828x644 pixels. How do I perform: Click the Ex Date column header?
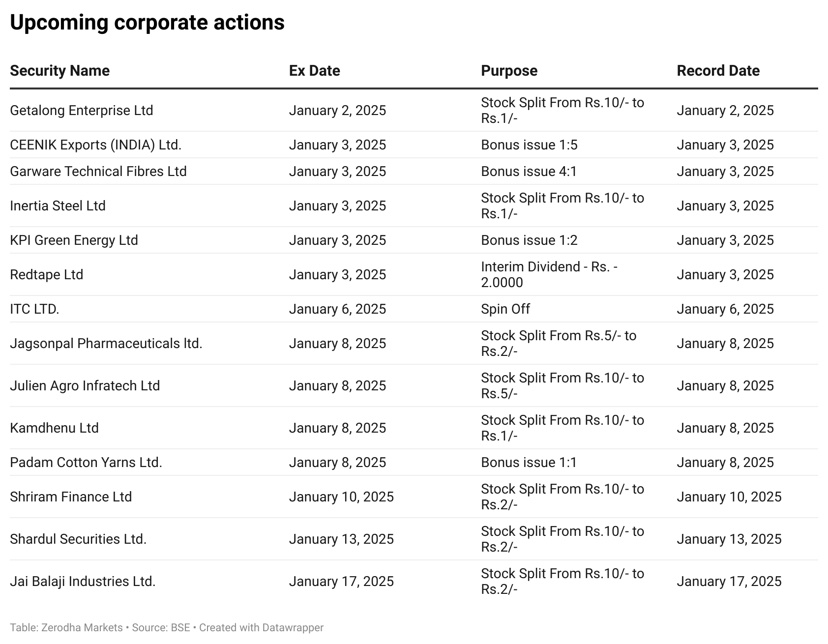(315, 71)
